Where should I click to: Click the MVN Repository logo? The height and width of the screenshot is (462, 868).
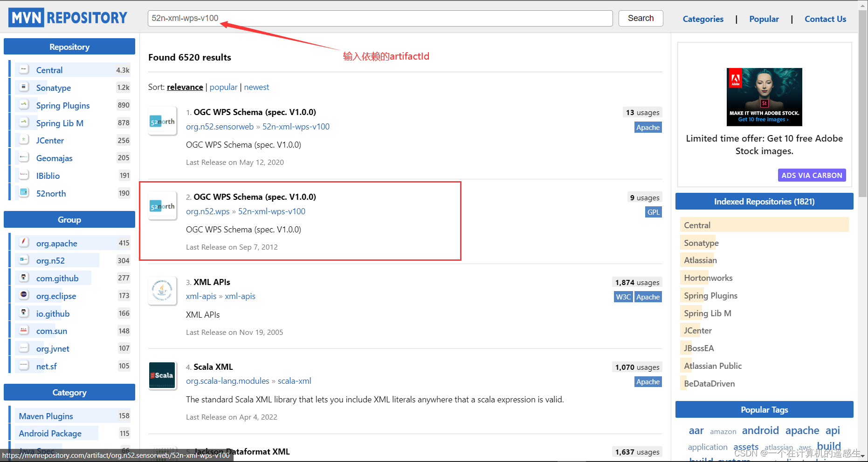[x=68, y=18]
